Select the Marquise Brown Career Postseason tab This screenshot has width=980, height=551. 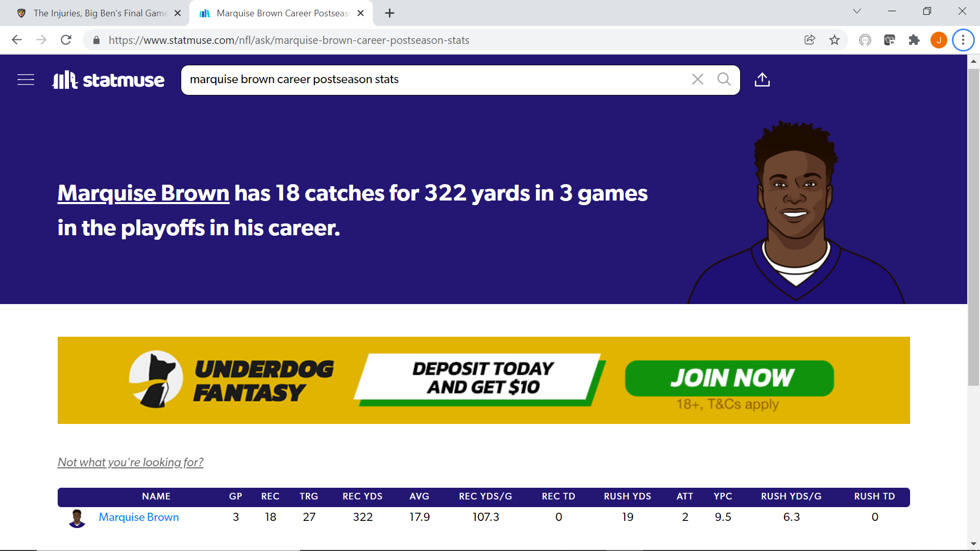tap(281, 13)
